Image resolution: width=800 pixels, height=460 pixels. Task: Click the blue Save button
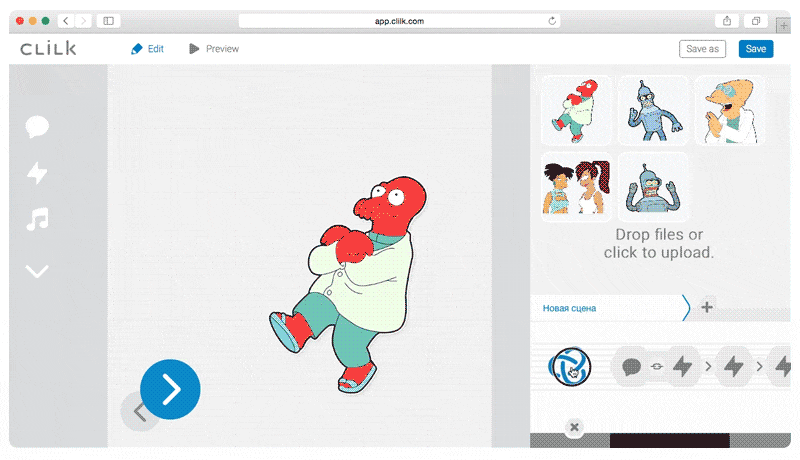coord(756,49)
